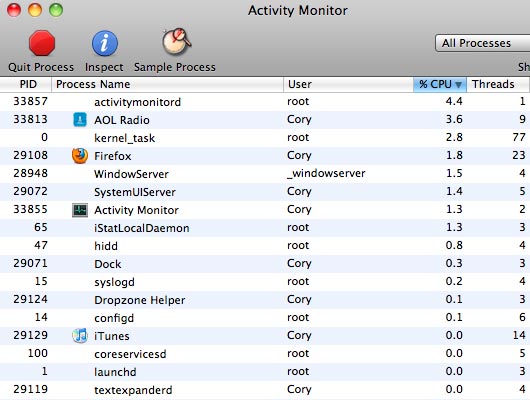Click the Firefox app icon in list
Screen dimensions: 530x400
click(80, 156)
